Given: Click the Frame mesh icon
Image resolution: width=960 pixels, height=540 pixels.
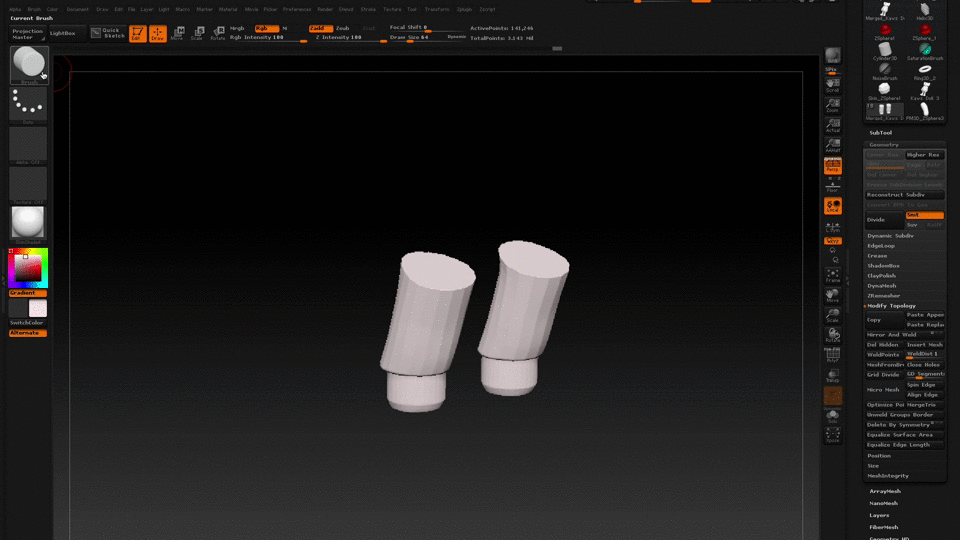Looking at the screenshot, I should click(833, 276).
